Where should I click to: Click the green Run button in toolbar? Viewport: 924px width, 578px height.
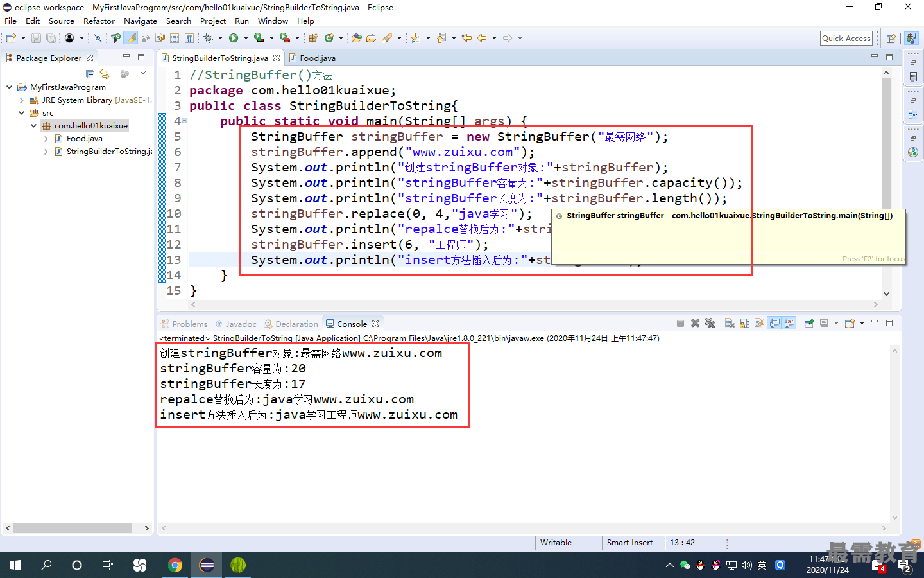pos(233,38)
